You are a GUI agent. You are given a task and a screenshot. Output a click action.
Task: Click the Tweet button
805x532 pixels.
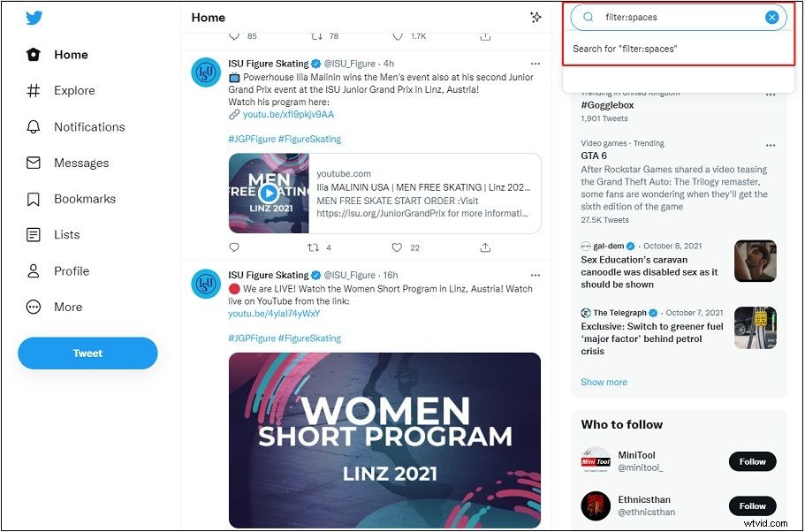pyautogui.click(x=87, y=353)
